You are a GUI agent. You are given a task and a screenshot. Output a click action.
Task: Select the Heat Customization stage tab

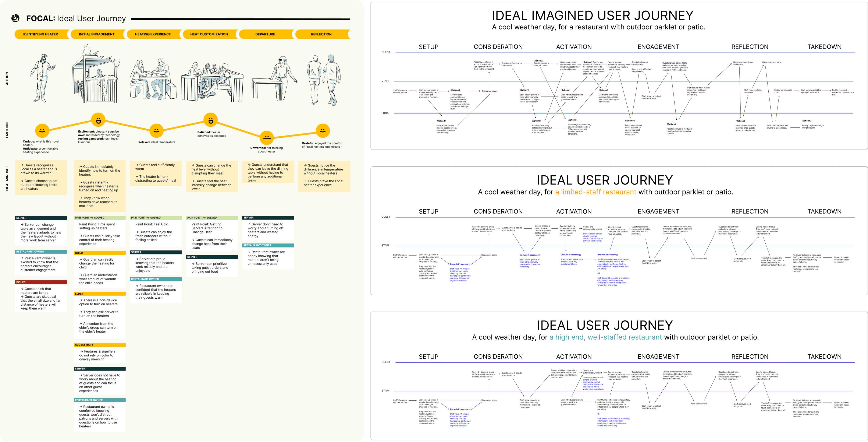click(209, 34)
